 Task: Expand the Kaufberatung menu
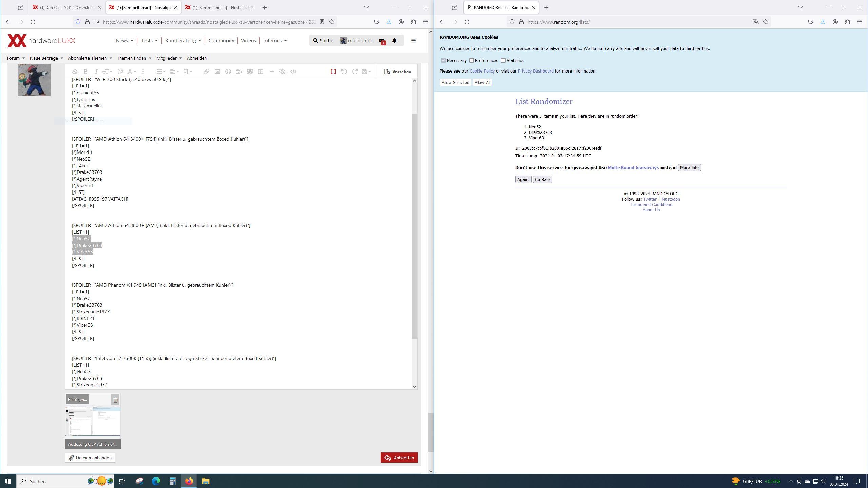pos(183,40)
